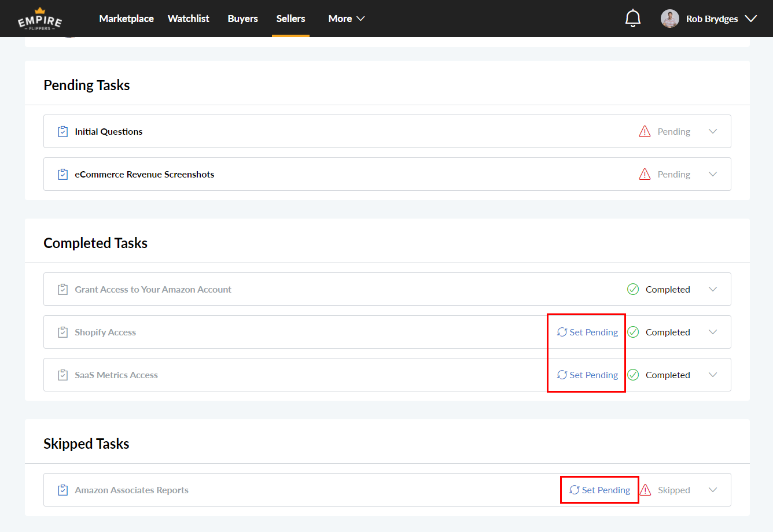Screen dimensions: 773x532
Task: Click the Skipped status label
Action: pos(674,490)
